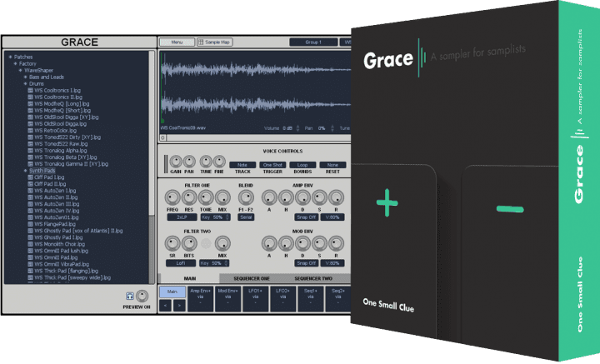Click the Filter Two MIX knob

tap(222, 243)
